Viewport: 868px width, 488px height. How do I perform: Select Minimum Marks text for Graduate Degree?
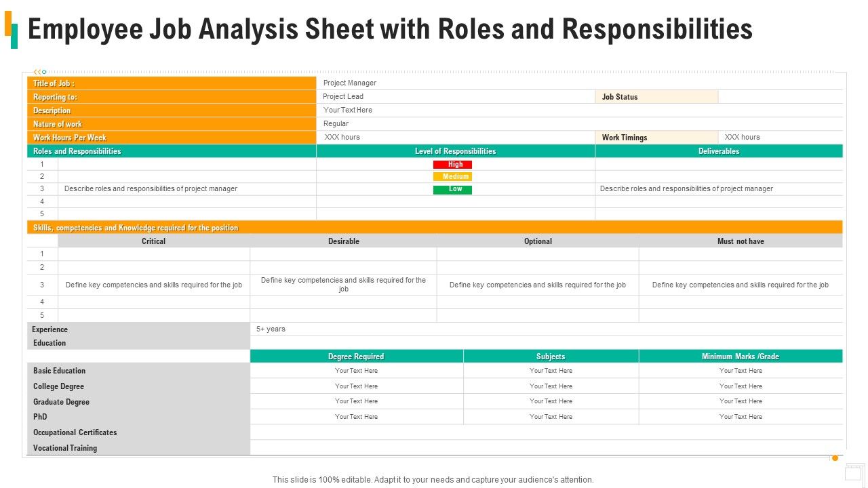pyautogui.click(x=741, y=401)
